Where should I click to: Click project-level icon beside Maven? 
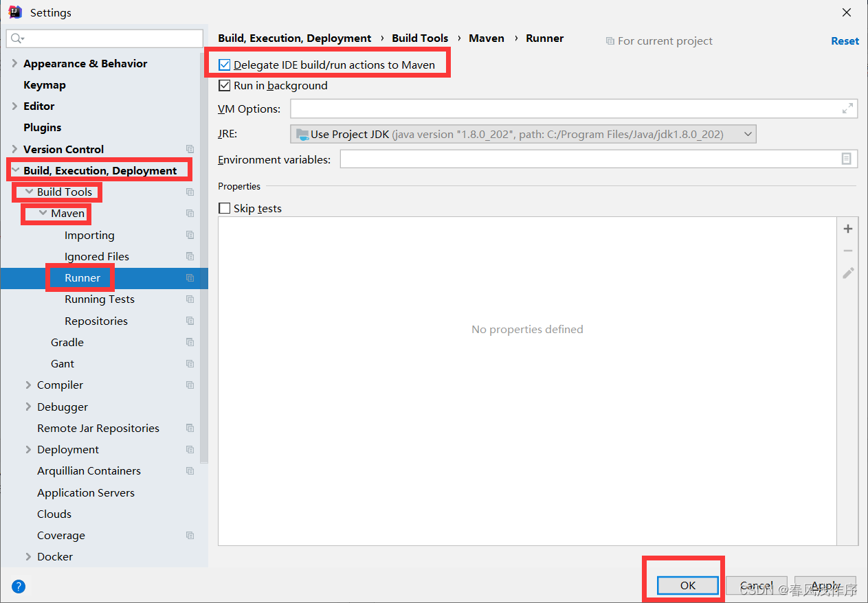(x=190, y=214)
